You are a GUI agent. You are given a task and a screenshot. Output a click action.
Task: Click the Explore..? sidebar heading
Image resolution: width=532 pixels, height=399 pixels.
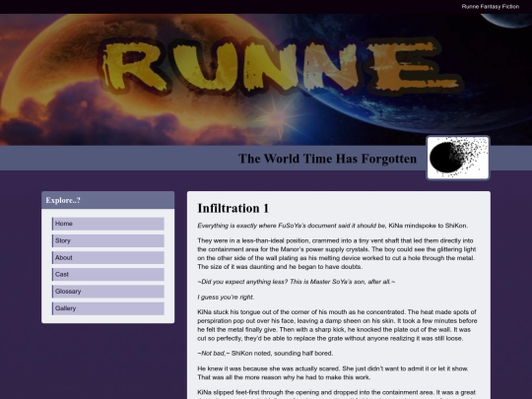pyautogui.click(x=63, y=200)
